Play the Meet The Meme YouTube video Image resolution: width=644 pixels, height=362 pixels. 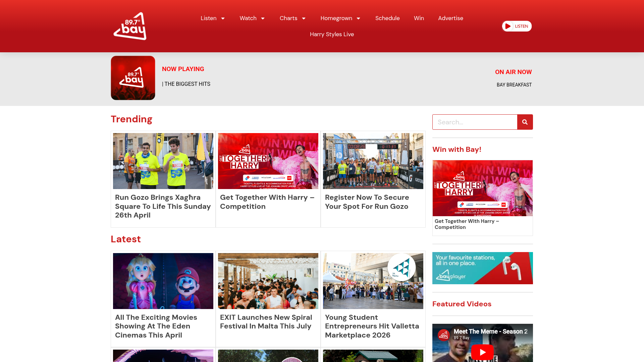(482, 352)
